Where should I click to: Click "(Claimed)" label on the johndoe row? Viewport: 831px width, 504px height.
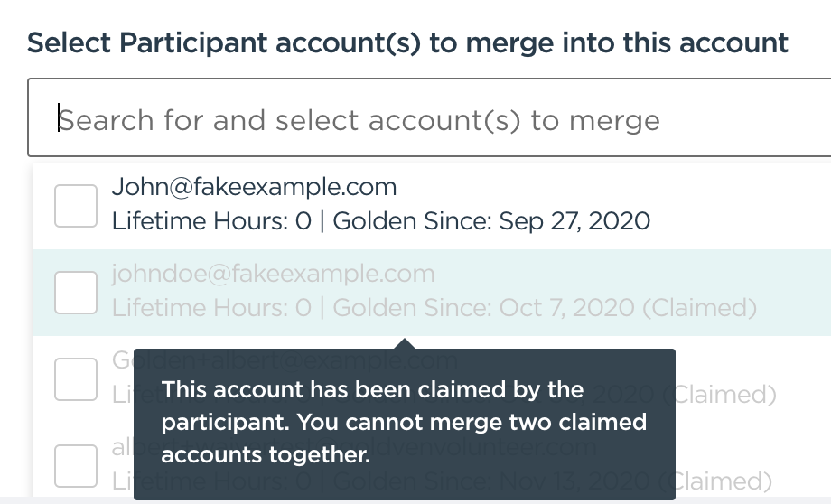(699, 308)
